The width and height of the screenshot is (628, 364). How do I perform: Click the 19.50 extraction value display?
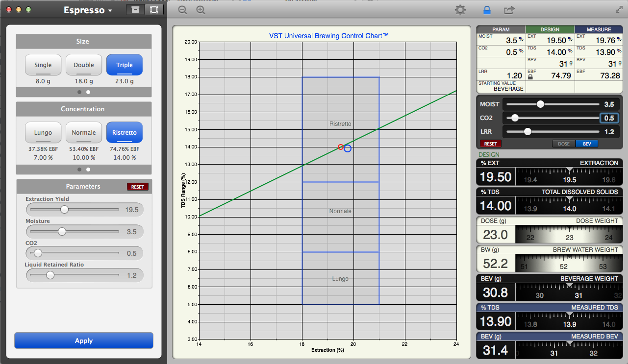496,177
